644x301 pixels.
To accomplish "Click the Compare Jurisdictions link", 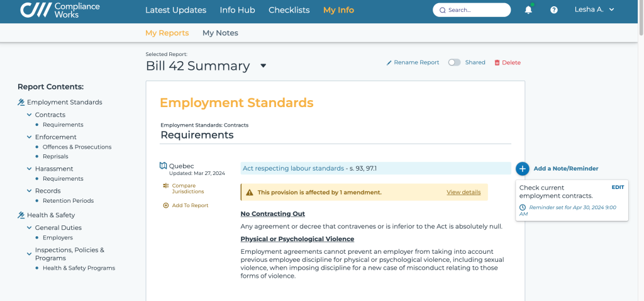I will pos(187,188).
